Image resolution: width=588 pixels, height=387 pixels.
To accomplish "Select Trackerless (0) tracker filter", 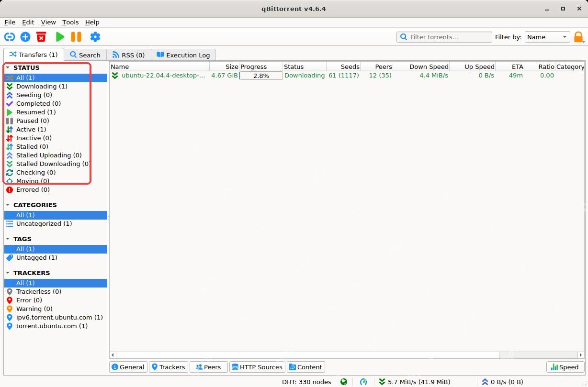I will (x=39, y=291).
